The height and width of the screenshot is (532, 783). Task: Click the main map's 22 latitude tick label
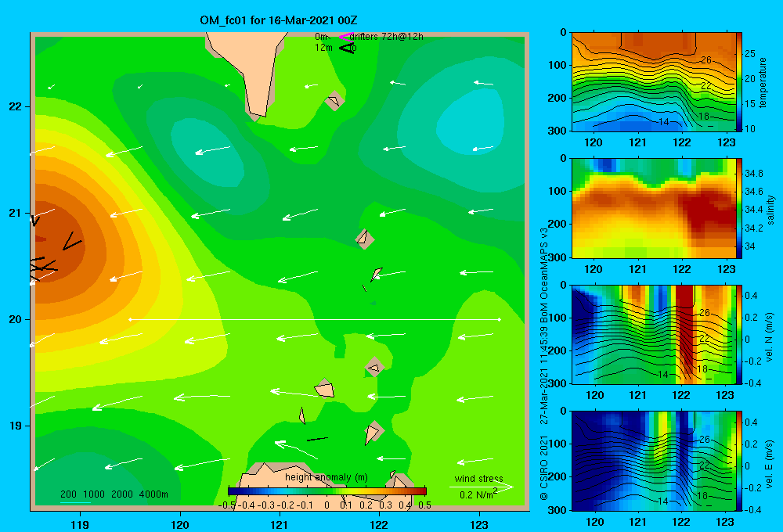(16, 106)
